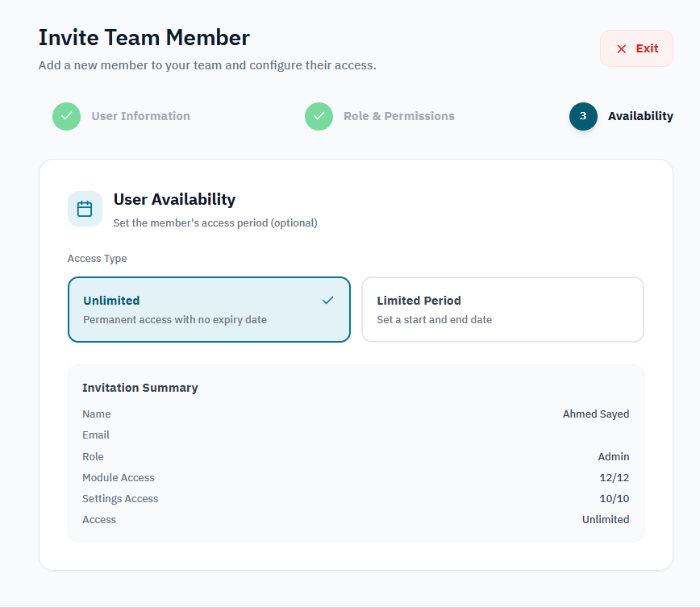Click the Invite Team Member page title

point(144,38)
